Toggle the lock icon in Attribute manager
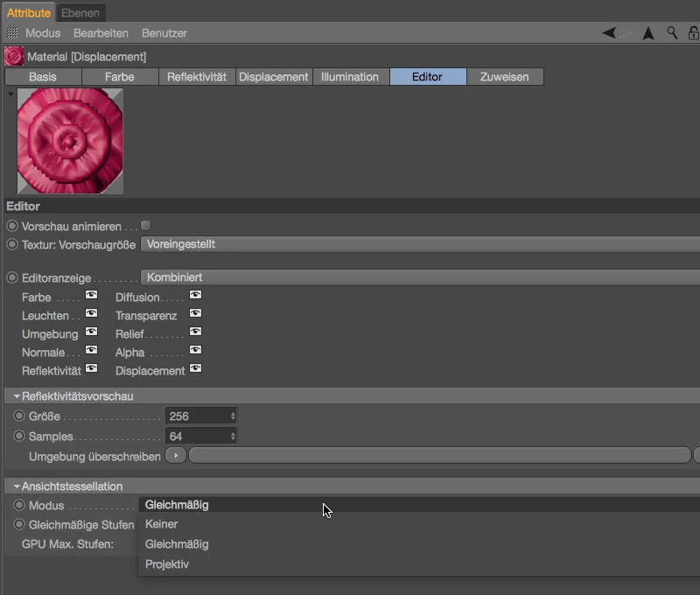Image resolution: width=700 pixels, height=595 pixels. 693,33
